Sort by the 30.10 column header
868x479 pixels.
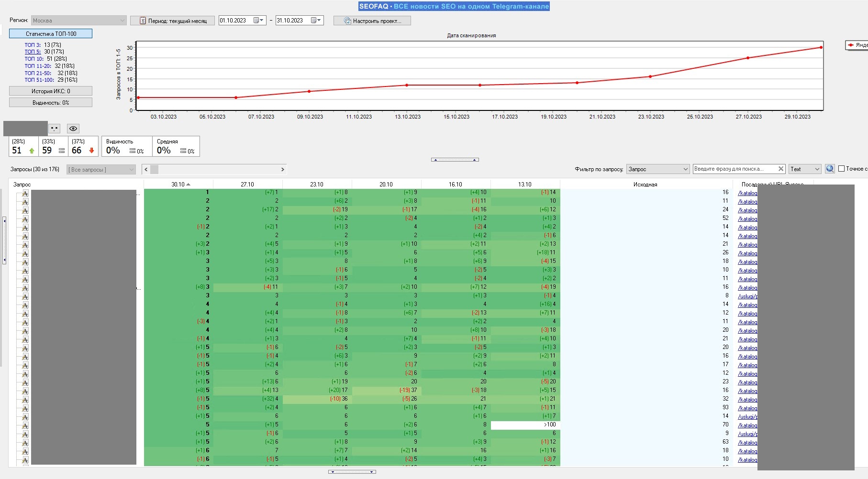tap(178, 185)
